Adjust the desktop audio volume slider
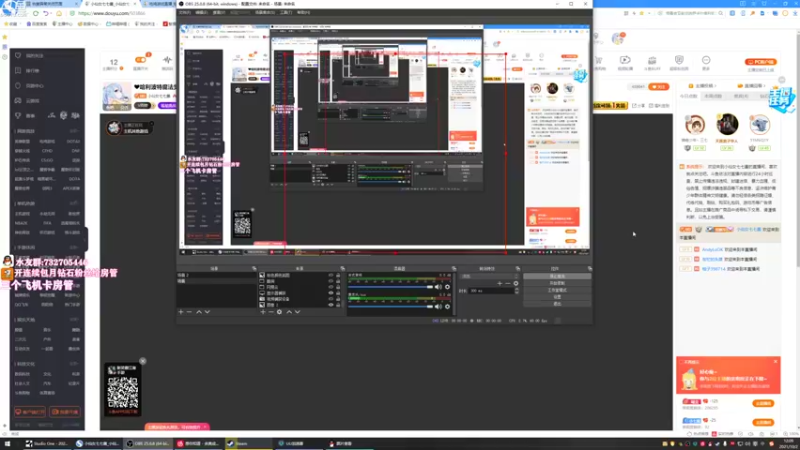This screenshot has height=450, width=800. pyautogui.click(x=390, y=287)
